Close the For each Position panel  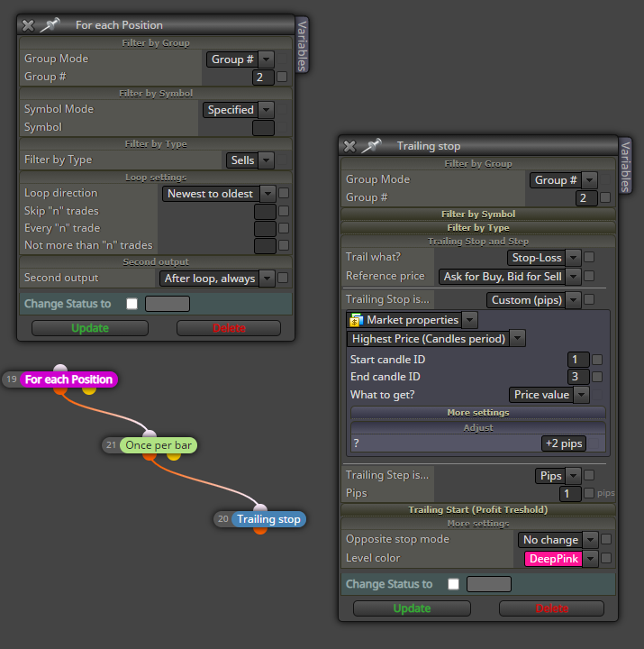[28, 25]
